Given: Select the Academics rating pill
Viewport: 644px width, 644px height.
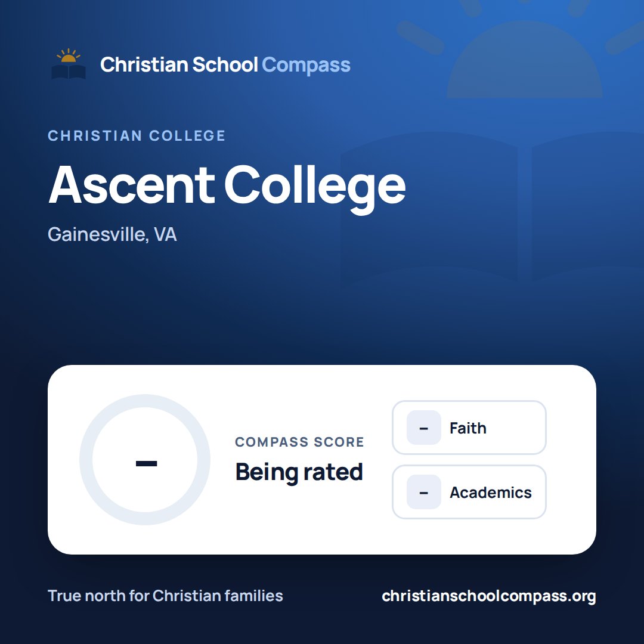Looking at the screenshot, I should click(469, 492).
